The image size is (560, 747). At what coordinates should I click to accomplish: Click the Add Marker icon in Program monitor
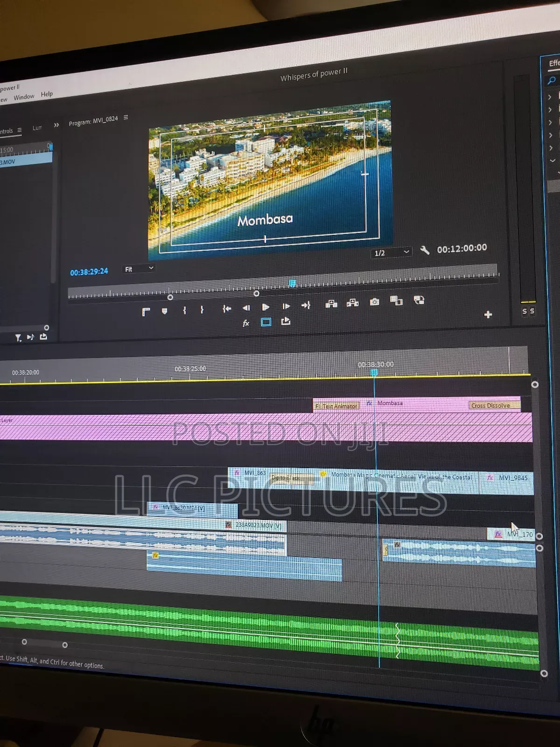(164, 311)
